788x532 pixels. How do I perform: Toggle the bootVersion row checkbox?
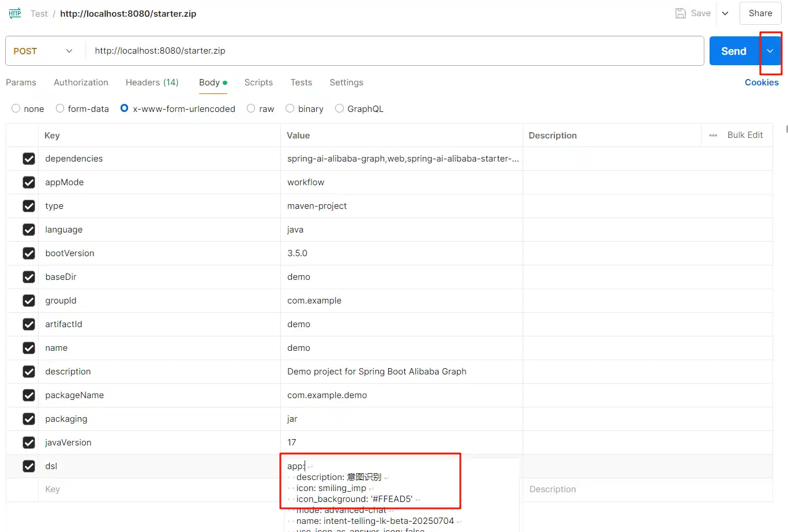pyautogui.click(x=29, y=253)
